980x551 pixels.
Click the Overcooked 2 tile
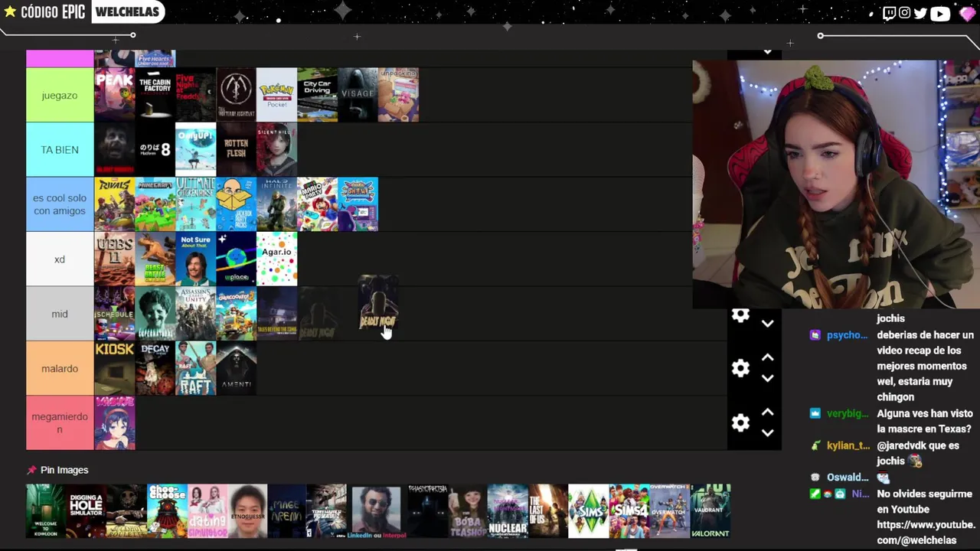(x=236, y=314)
